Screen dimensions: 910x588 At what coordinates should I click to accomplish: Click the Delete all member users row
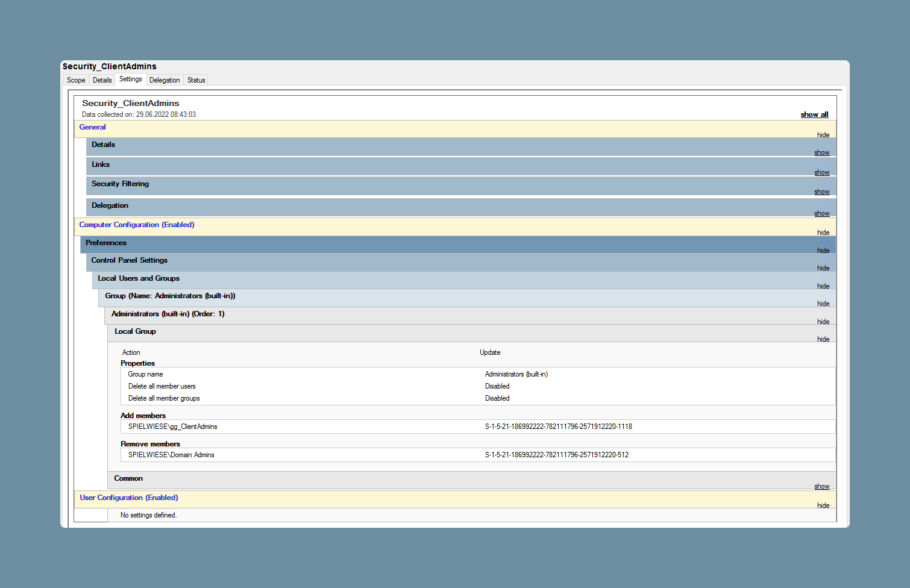click(x=478, y=386)
